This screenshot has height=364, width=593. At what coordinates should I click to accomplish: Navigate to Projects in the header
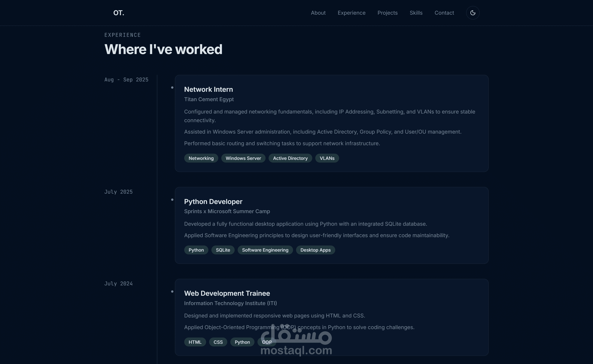coord(387,13)
